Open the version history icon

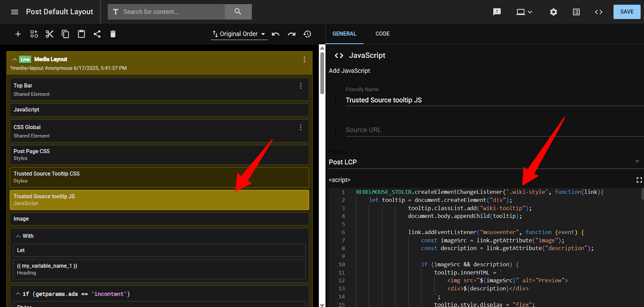pyautogui.click(x=308, y=34)
